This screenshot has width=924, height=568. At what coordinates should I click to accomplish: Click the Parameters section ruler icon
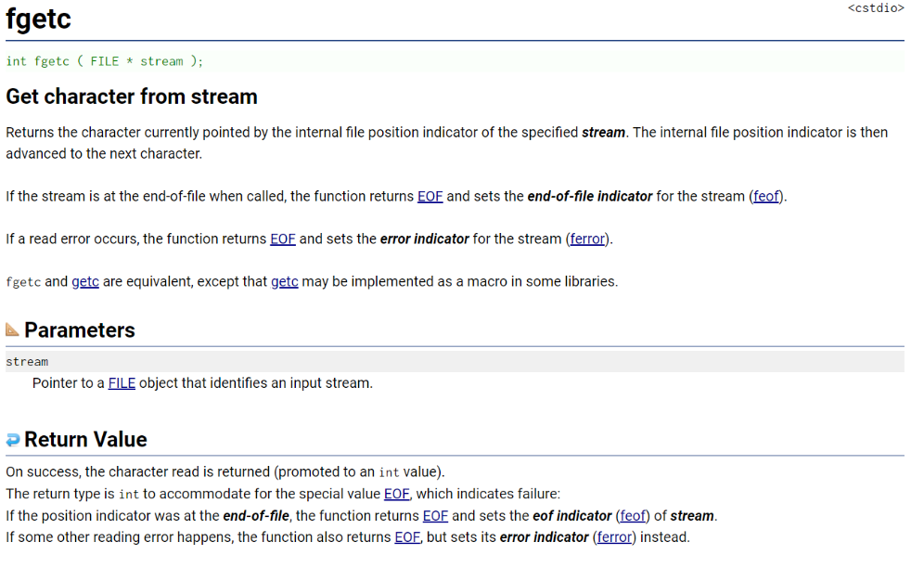pos(12,329)
